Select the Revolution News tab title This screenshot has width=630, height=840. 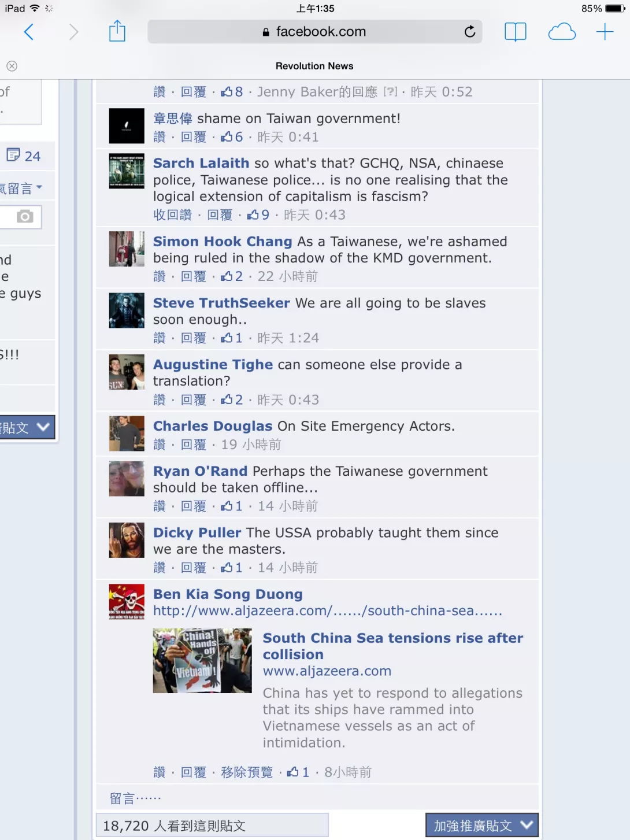(x=314, y=66)
